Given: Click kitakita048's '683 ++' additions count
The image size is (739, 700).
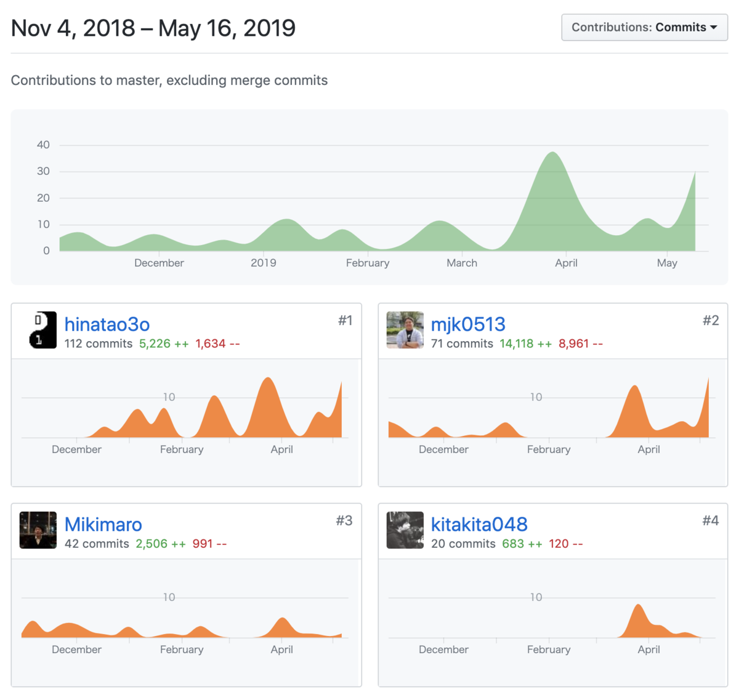Looking at the screenshot, I should pos(522,544).
